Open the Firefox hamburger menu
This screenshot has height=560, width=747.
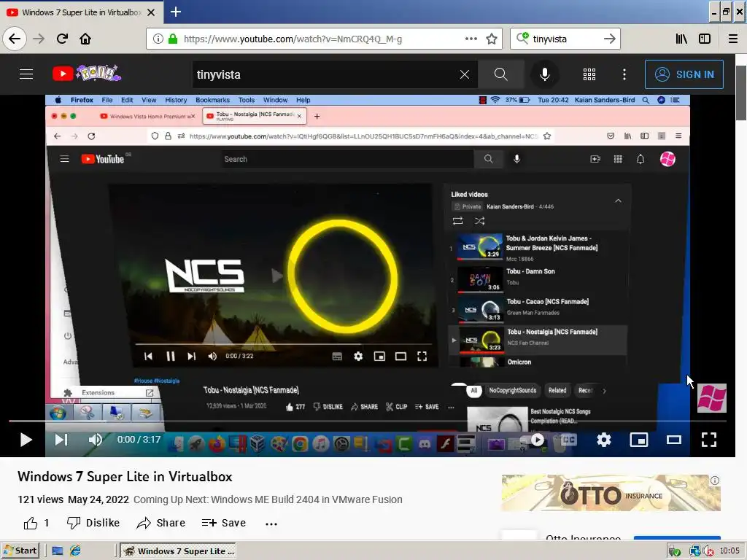[732, 39]
